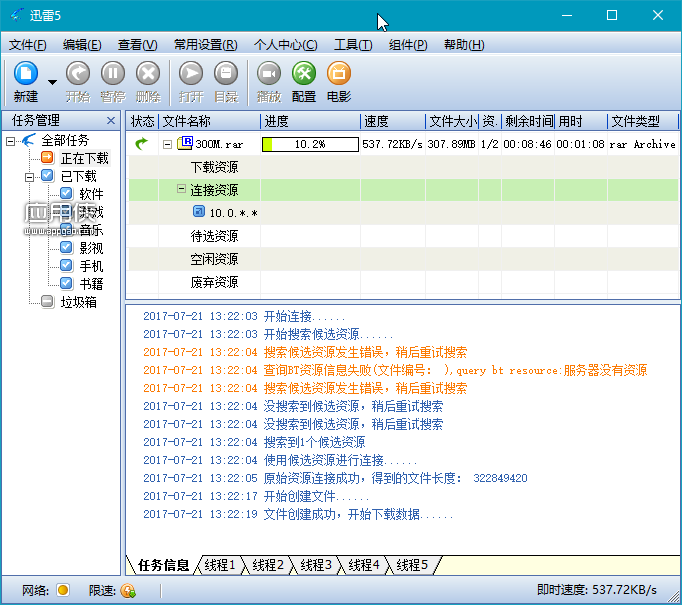Viewport: 682px width, 605px height.
Task: Sort by the 速度 column header
Action: [x=393, y=121]
